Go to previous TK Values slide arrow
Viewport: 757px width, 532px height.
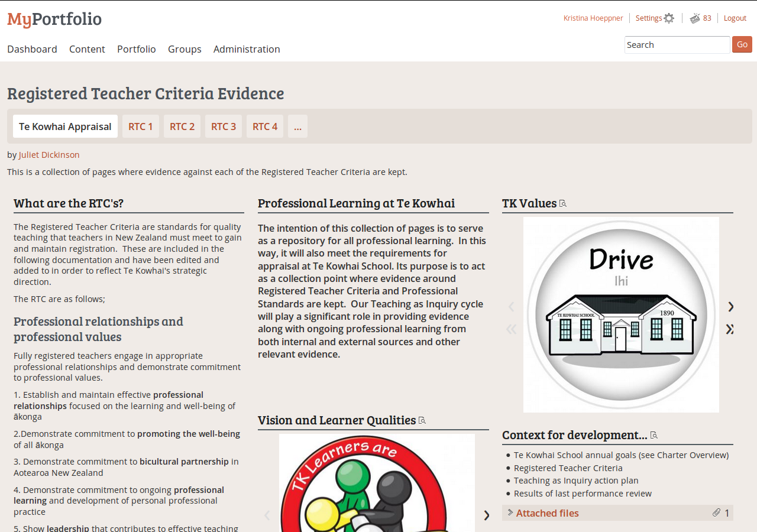coord(512,306)
